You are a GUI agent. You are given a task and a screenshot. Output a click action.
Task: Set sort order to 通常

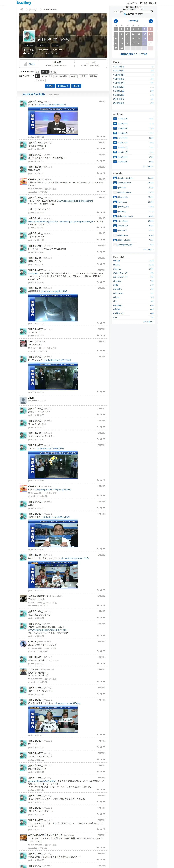tap(38, 72)
